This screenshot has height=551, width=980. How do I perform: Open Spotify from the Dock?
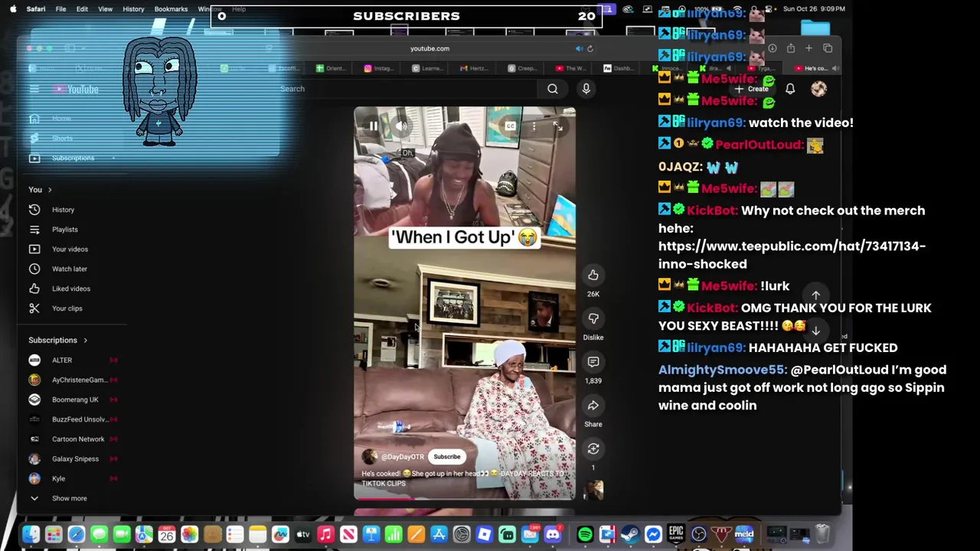(x=585, y=534)
